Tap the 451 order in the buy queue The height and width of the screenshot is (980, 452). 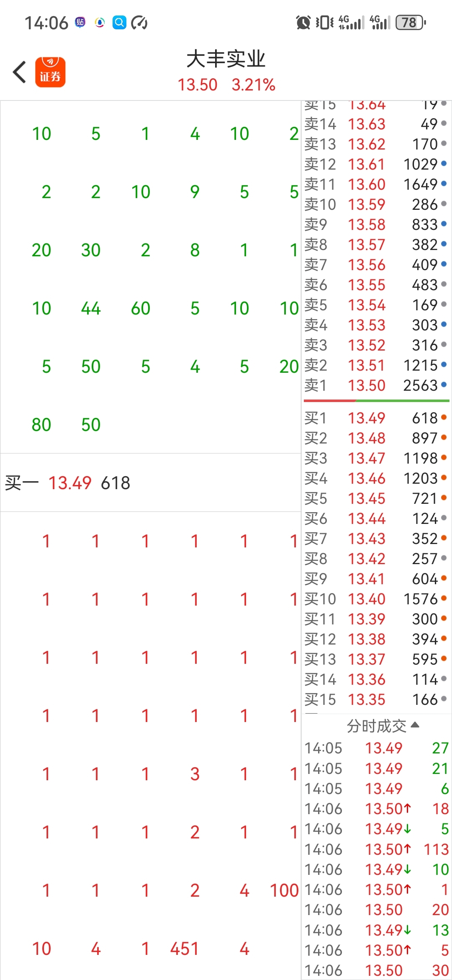184,949
